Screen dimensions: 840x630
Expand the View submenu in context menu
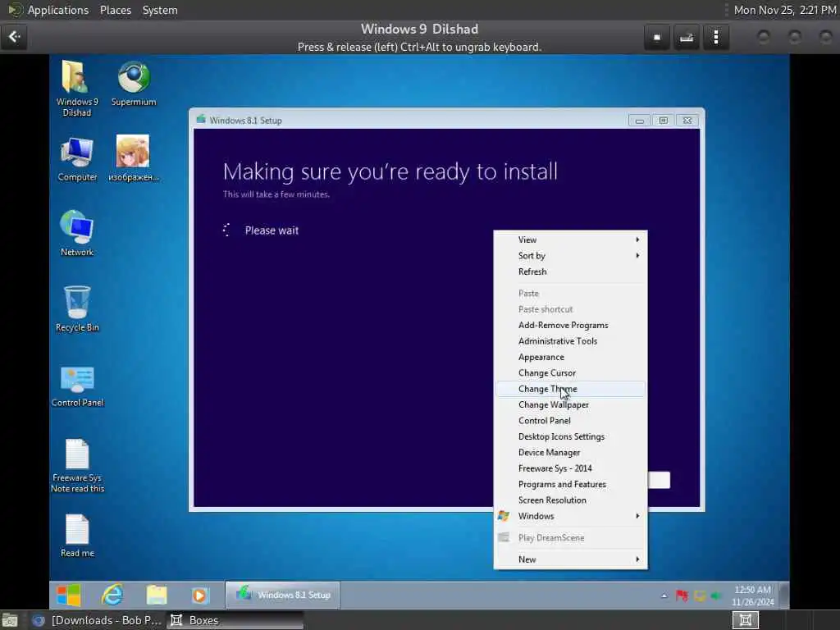pyautogui.click(x=571, y=240)
